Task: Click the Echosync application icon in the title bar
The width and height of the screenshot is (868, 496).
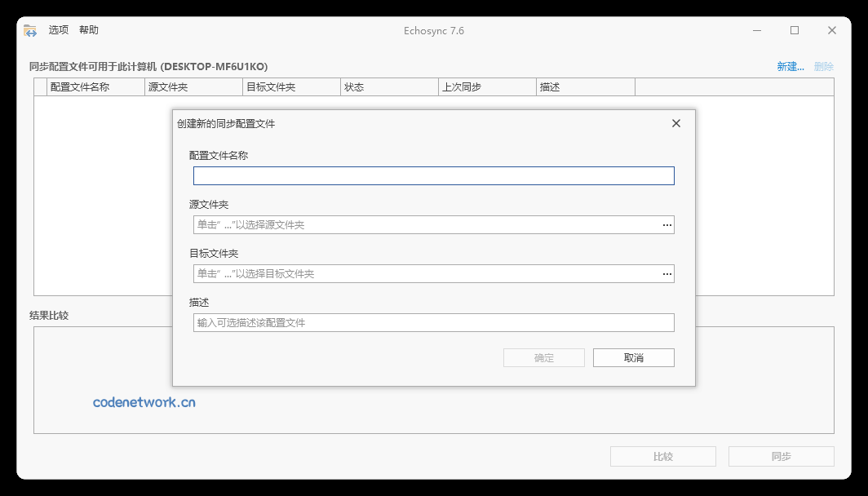Action: click(x=30, y=29)
